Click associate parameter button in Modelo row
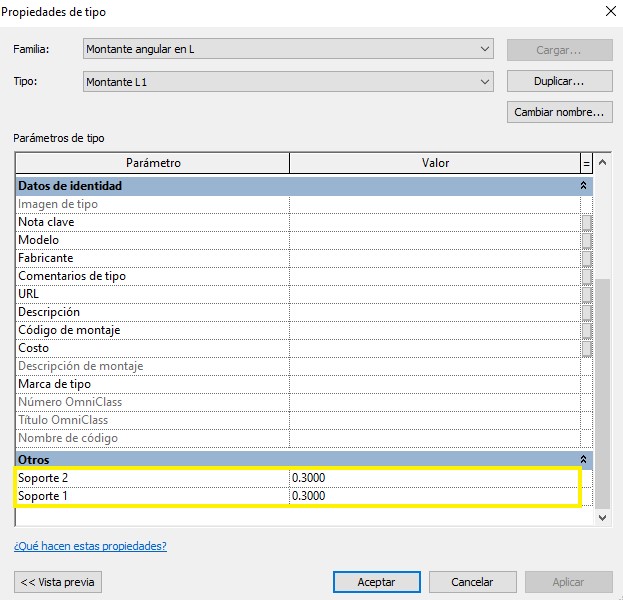The width and height of the screenshot is (623, 600). pos(587,240)
